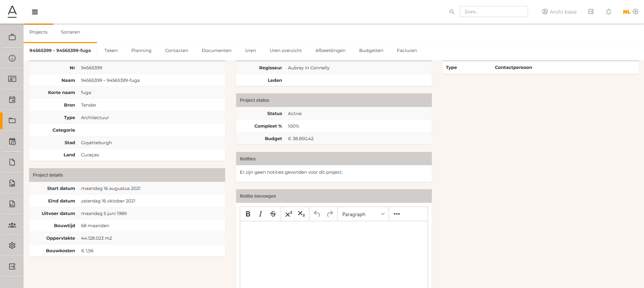Toggle superscript formatting

[289, 214]
